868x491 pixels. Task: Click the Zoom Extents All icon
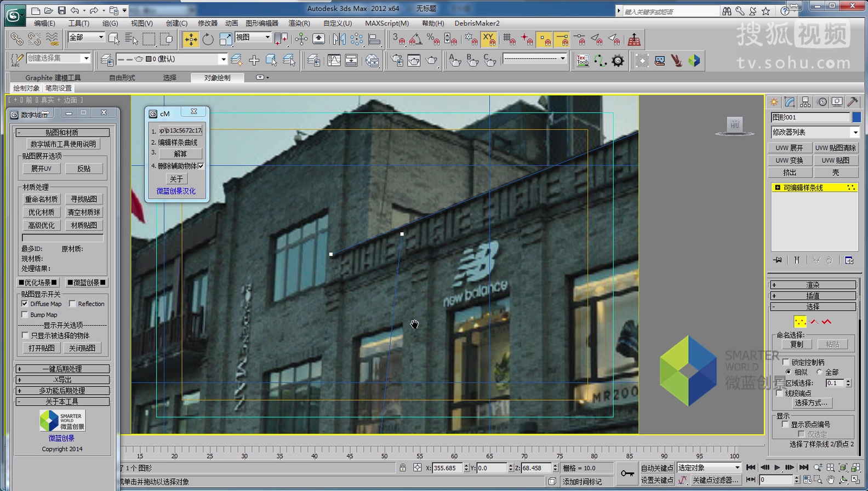tap(855, 467)
